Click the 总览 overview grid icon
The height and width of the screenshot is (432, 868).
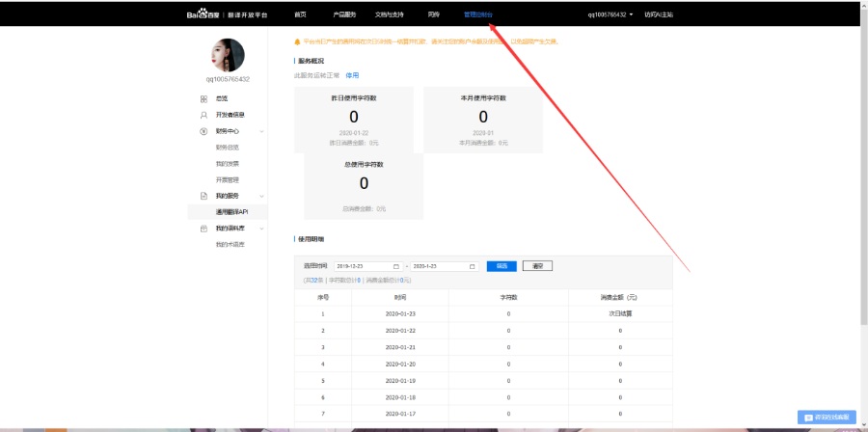(203, 98)
